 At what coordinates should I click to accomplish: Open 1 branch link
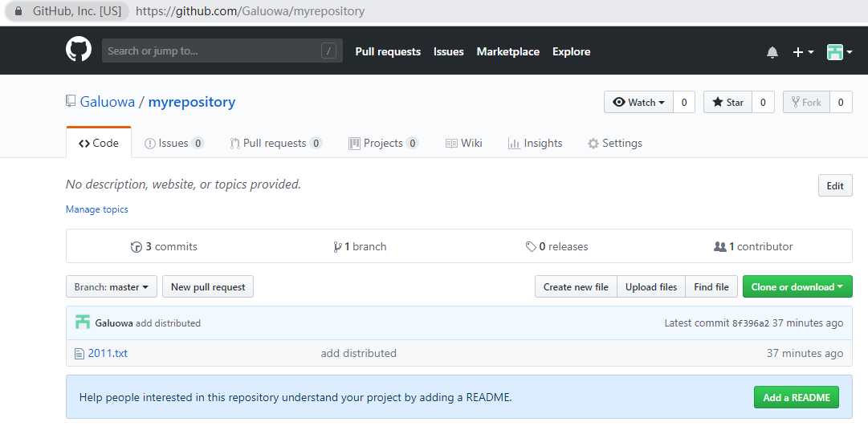click(x=360, y=247)
